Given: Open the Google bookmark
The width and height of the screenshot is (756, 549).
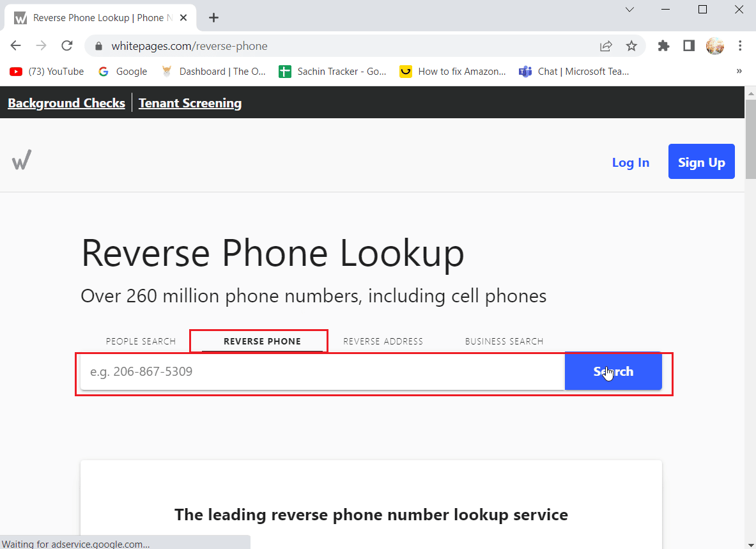Looking at the screenshot, I should pos(123,72).
